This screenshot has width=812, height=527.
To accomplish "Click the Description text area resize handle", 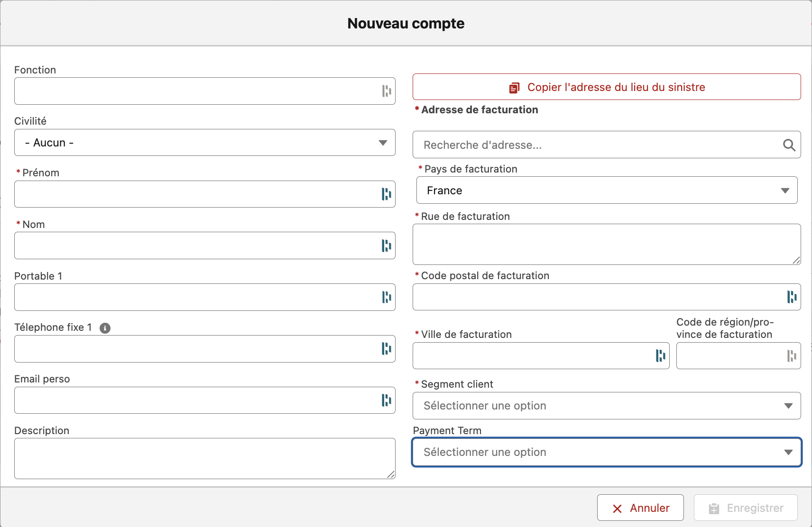I will pos(391,474).
